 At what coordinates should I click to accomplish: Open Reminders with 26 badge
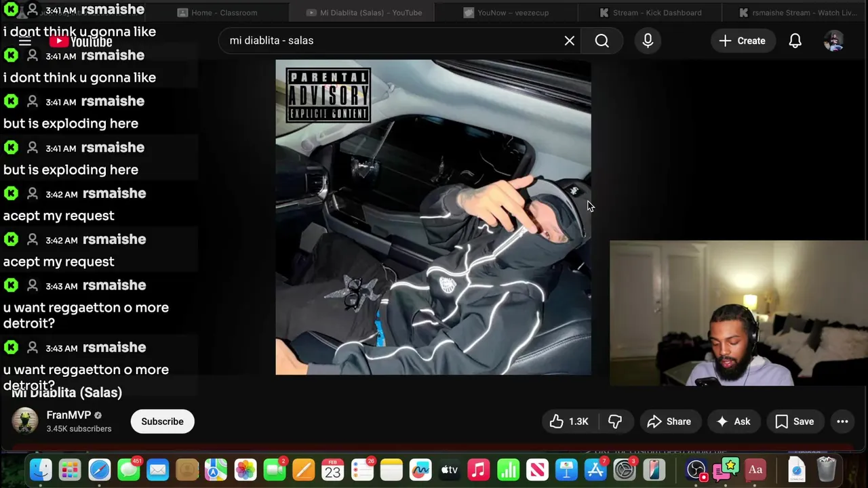[x=362, y=470]
